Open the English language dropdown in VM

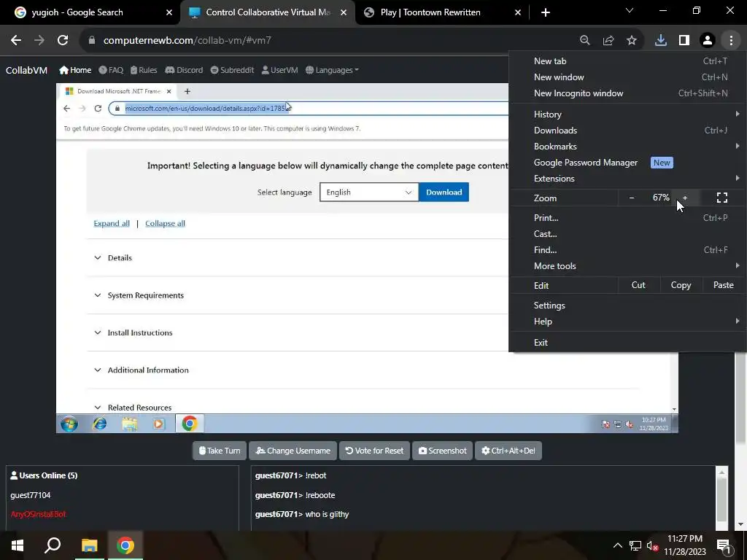point(368,192)
